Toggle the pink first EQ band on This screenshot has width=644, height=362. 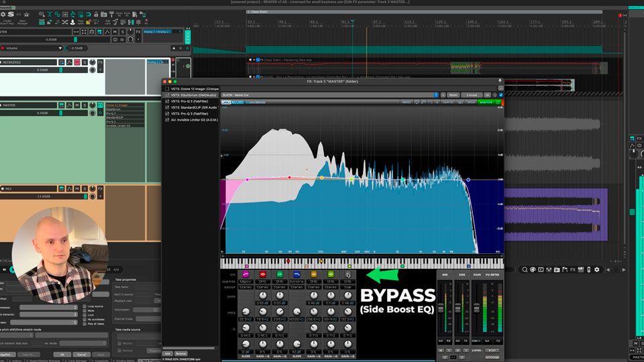point(246,274)
